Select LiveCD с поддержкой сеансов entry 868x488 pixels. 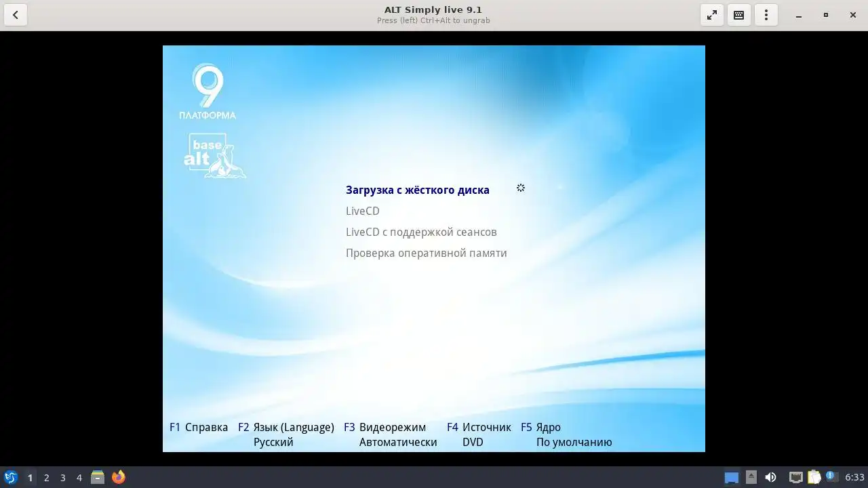point(421,232)
